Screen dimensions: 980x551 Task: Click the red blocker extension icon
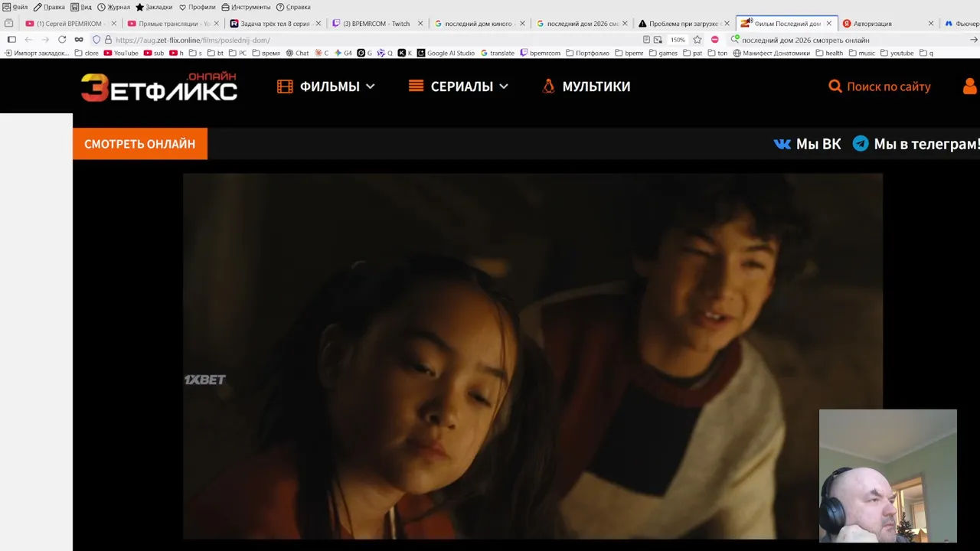[x=714, y=40]
